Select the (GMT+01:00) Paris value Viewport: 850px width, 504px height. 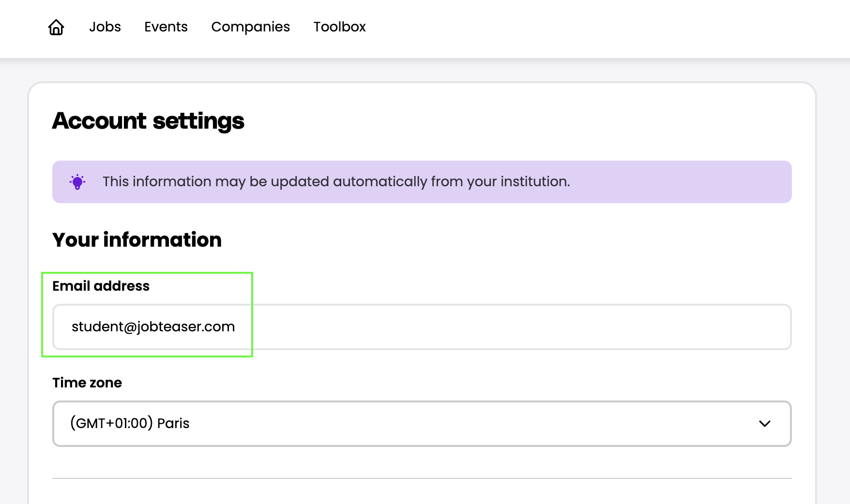(x=130, y=424)
